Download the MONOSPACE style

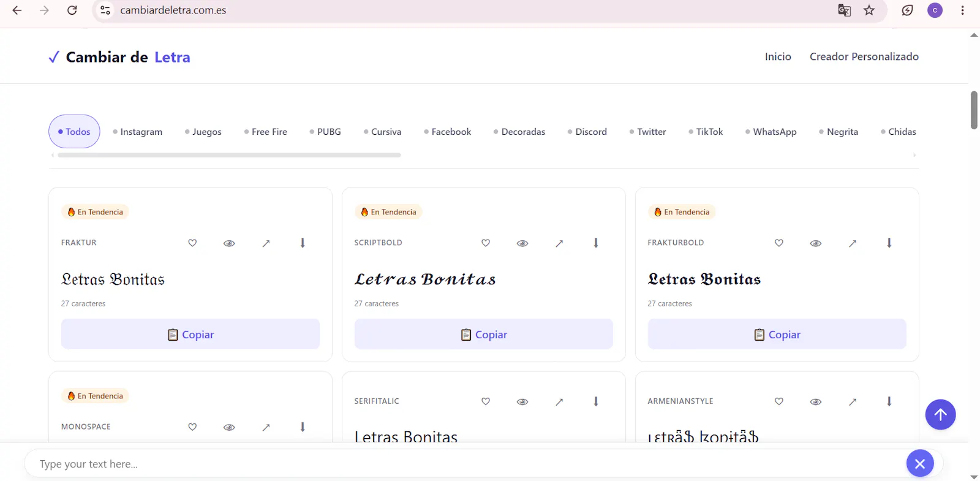303,427
